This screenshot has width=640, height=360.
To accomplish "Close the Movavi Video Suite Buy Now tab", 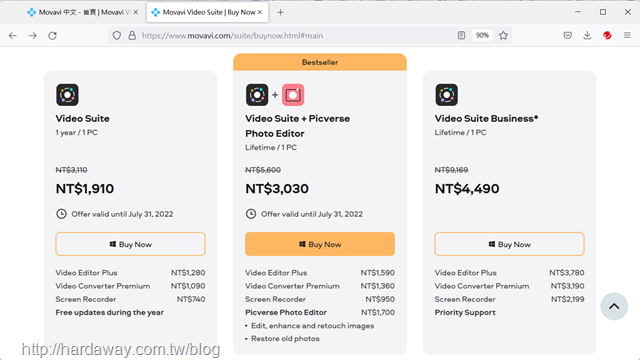I will 260,12.
